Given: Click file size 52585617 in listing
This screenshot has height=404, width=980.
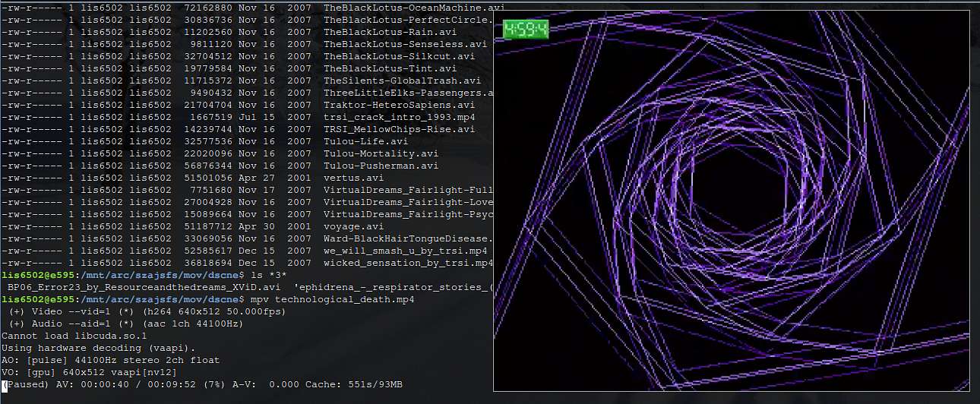Looking at the screenshot, I should 208,251.
